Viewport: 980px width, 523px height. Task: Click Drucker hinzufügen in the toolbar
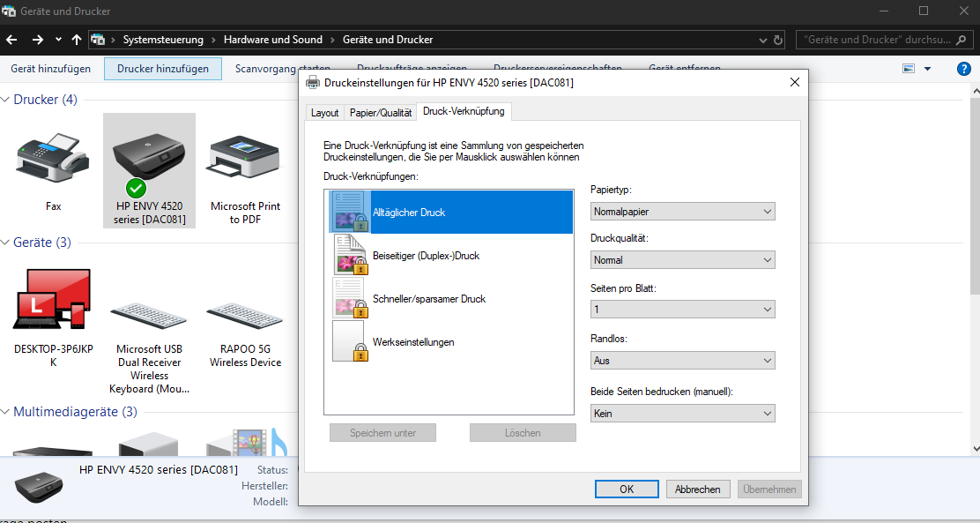click(163, 68)
